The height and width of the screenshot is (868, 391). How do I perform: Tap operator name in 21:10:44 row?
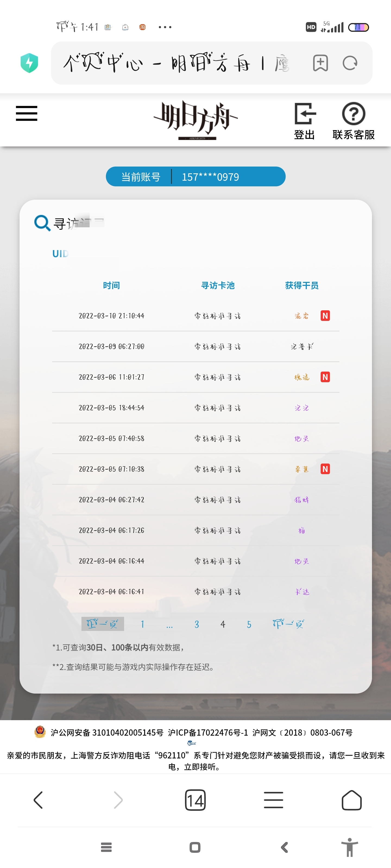(302, 316)
